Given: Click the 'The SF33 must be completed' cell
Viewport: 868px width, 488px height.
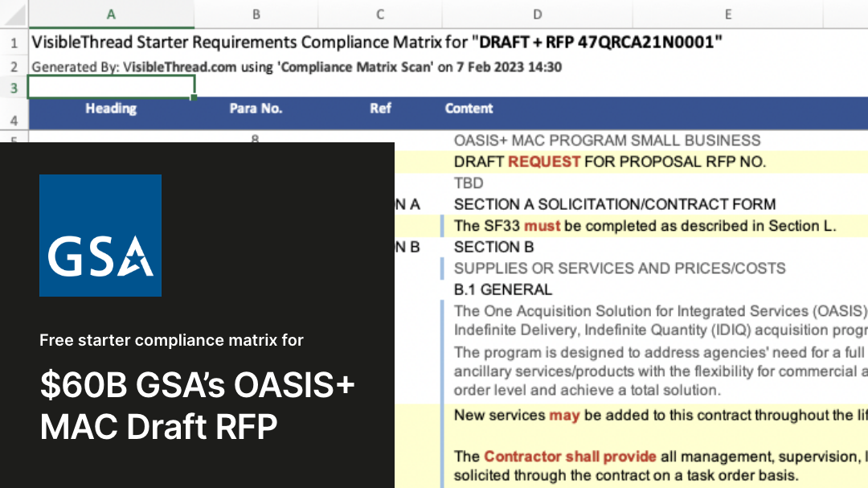Looking at the screenshot, I should [x=645, y=226].
